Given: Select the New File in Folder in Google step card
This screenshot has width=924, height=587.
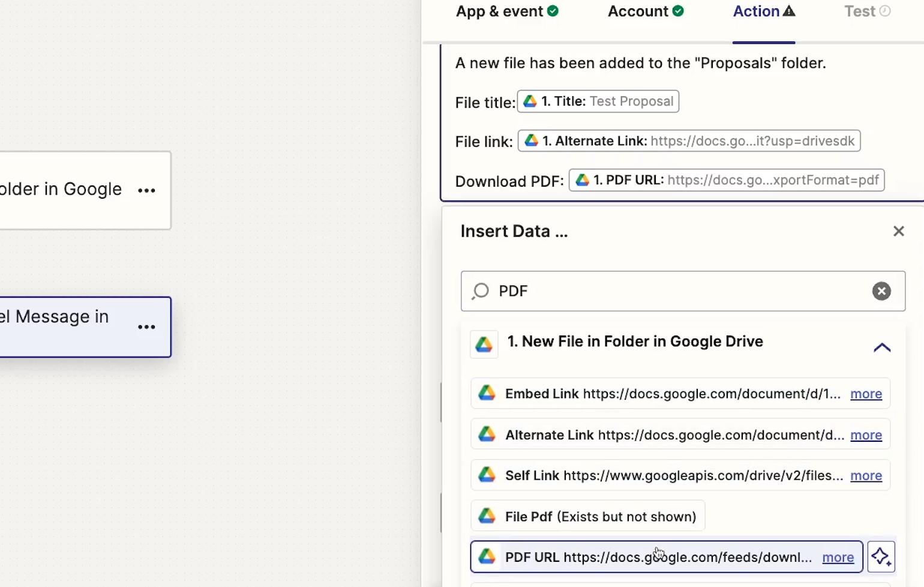Looking at the screenshot, I should click(85, 190).
